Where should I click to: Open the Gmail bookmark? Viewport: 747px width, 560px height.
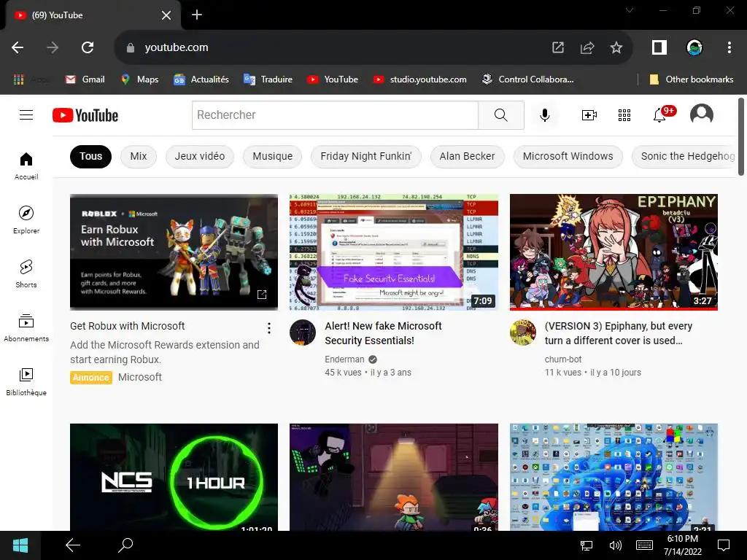tap(85, 79)
